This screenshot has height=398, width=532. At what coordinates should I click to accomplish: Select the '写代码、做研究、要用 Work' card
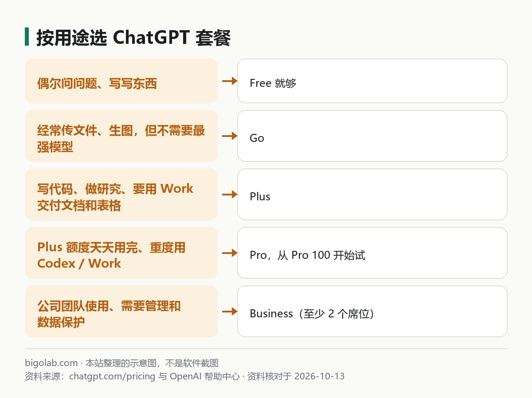click(121, 194)
